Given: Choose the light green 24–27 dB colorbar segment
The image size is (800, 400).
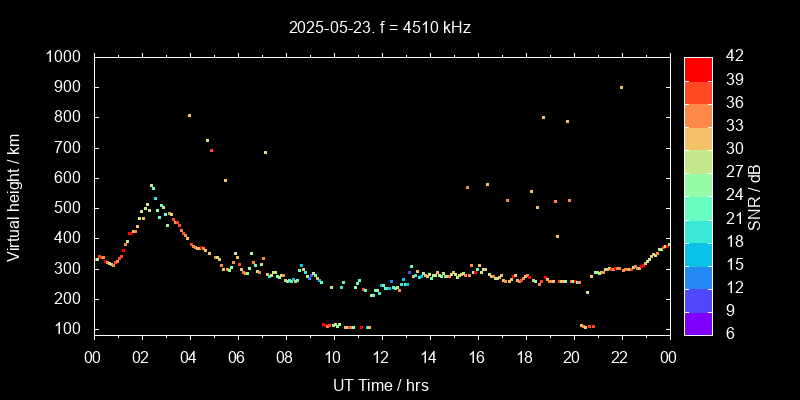Looking at the screenshot, I should 698,184.
